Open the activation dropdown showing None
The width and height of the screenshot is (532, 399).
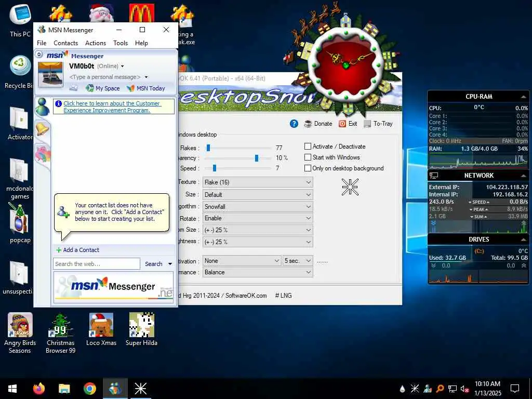click(242, 261)
